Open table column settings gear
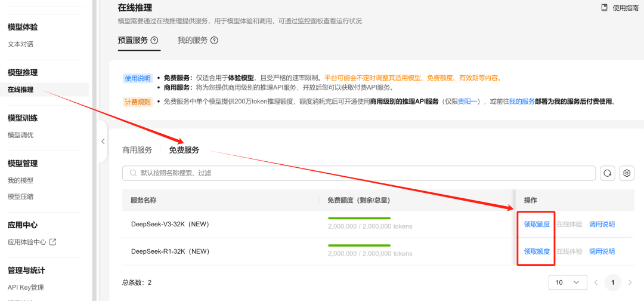 (x=627, y=174)
